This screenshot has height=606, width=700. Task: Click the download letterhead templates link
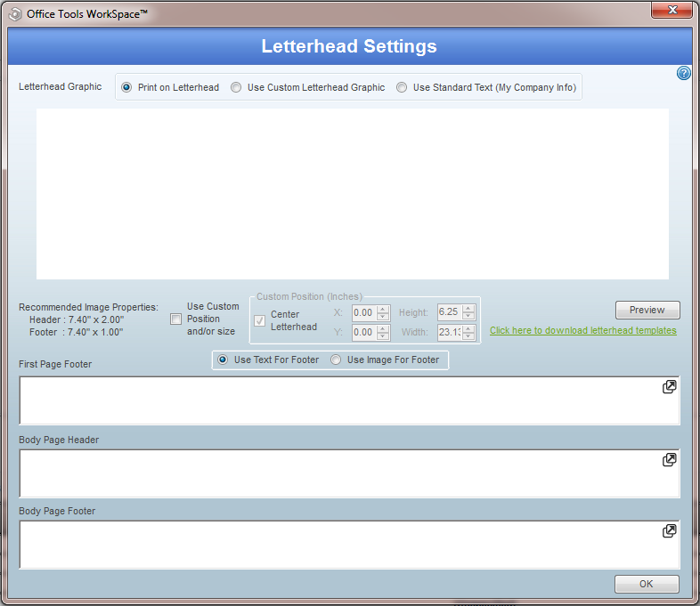582,331
